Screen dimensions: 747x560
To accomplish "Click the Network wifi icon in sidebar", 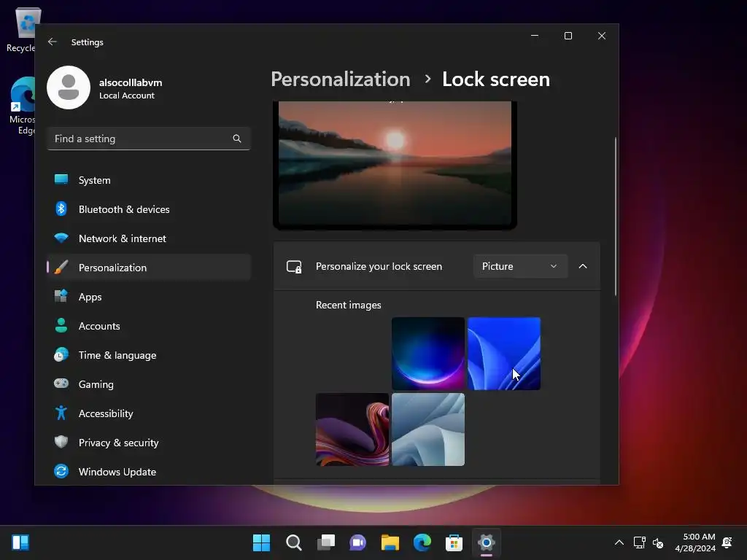I will 61,238.
